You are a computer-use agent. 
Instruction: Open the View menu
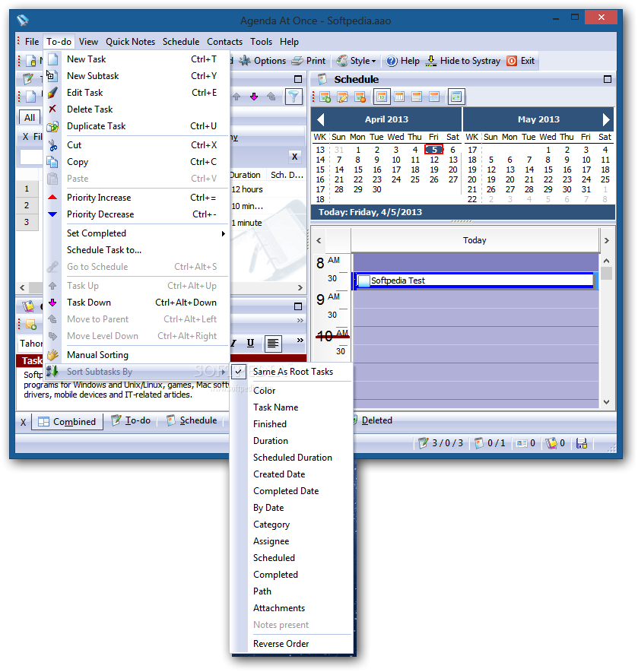(x=88, y=42)
